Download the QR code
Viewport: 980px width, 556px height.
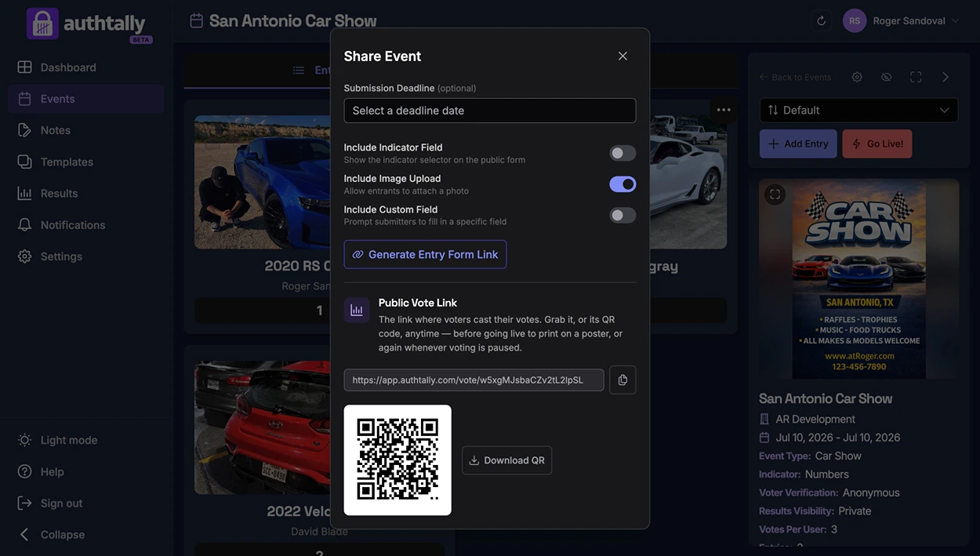507,460
